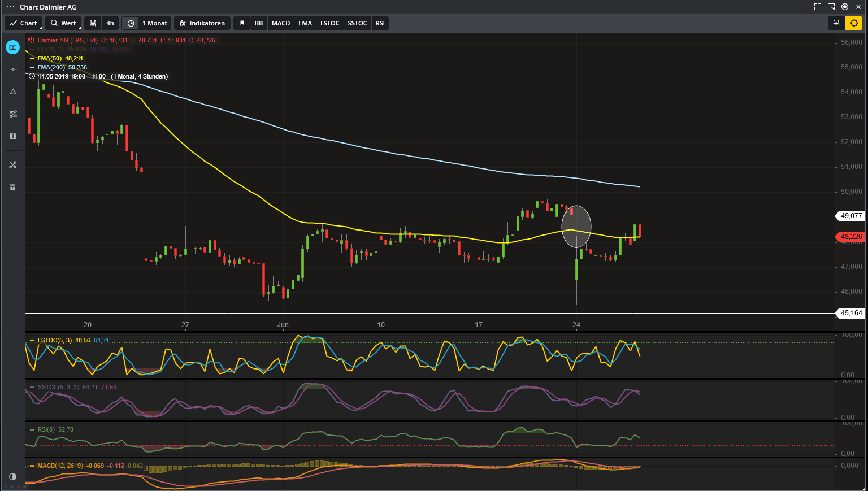Viewport: 868px width, 491px height.
Task: Click the 49,077 horizontal line price label
Action: pyautogui.click(x=851, y=216)
